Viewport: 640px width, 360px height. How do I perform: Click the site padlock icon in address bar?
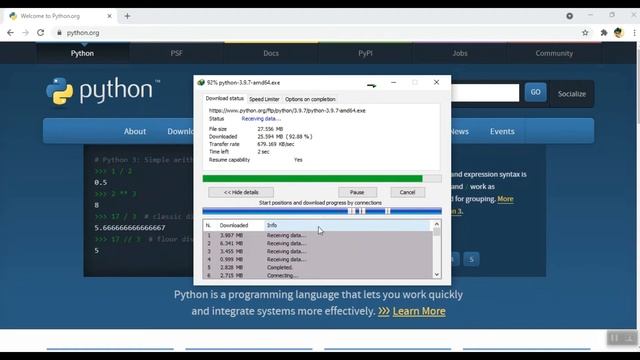pos(59,33)
